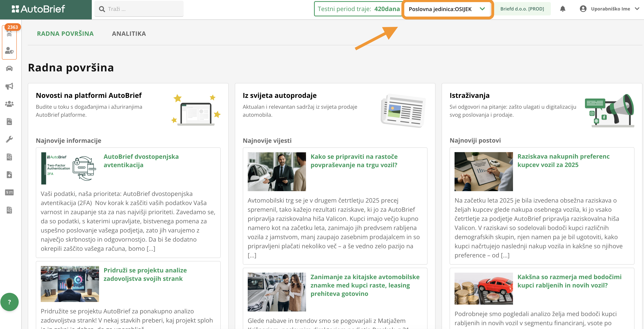Click the Chinese car brands article thumbnail
The height and width of the screenshot is (329, 644).
[x=276, y=292]
